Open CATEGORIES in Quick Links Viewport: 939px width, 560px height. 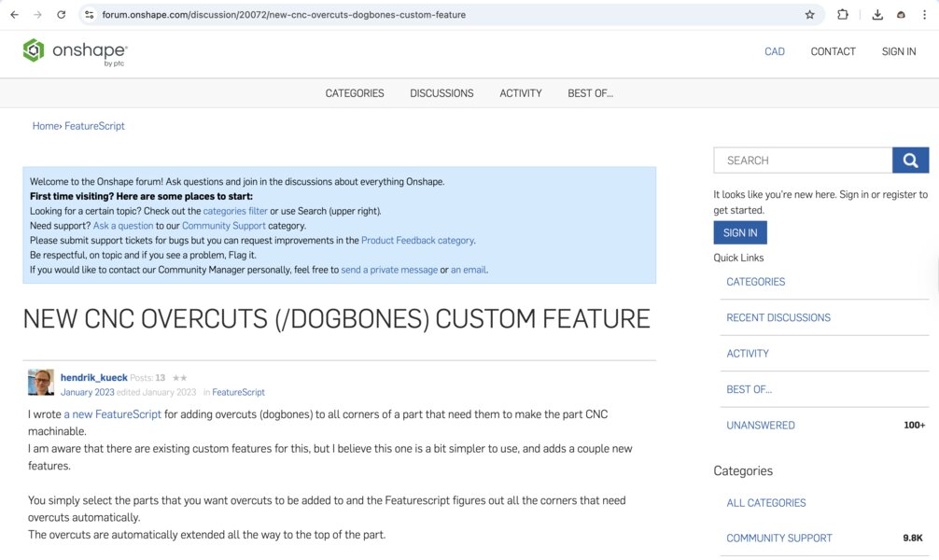tap(756, 282)
